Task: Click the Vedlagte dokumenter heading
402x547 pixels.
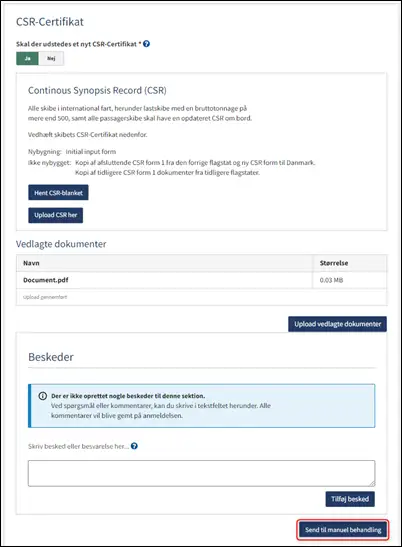Action: coord(61,244)
